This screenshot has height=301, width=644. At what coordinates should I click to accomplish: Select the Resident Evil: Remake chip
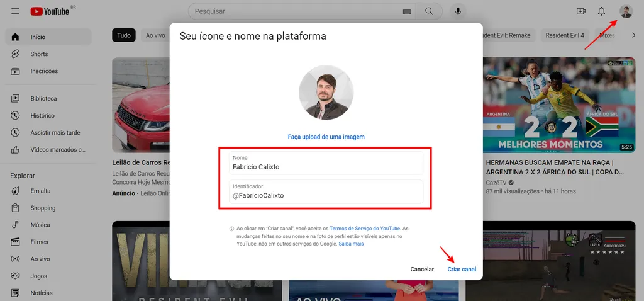pos(509,35)
